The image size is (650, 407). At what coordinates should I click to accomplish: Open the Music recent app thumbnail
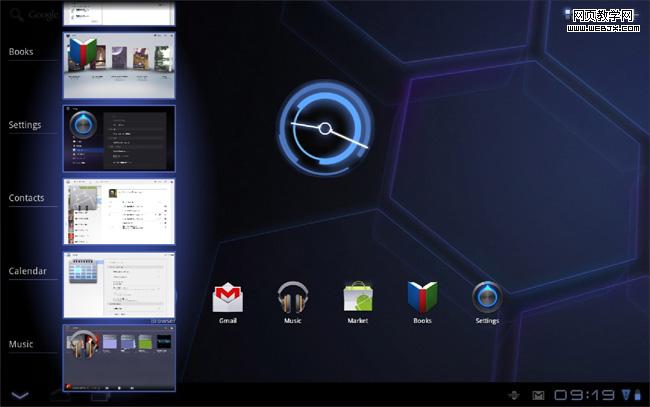pos(119,355)
